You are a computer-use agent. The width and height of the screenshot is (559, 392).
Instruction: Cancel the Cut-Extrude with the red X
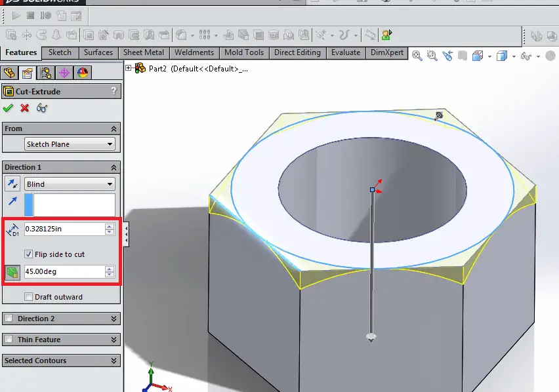coord(24,108)
